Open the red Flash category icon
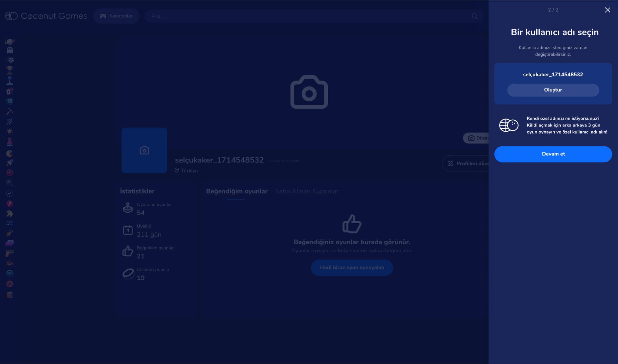 10,203
